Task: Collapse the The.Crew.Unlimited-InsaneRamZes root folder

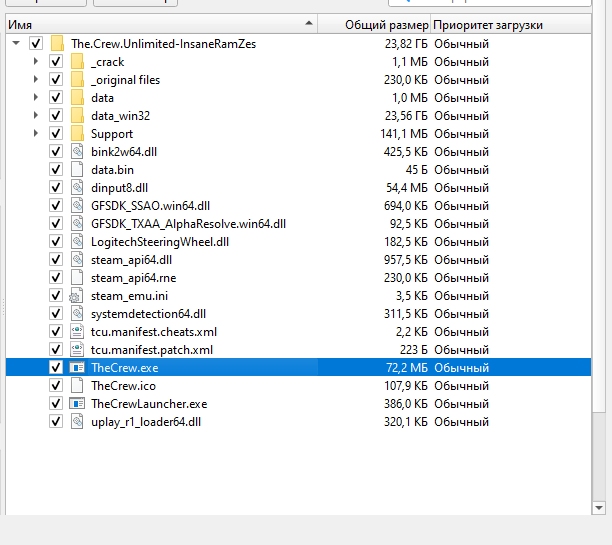Action: tap(16, 43)
